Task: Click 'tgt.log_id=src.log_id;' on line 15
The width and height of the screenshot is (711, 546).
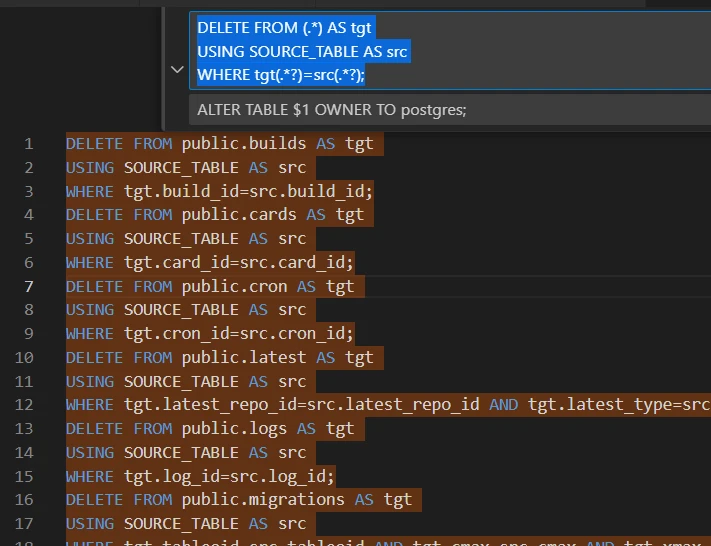Action: [x=229, y=477]
